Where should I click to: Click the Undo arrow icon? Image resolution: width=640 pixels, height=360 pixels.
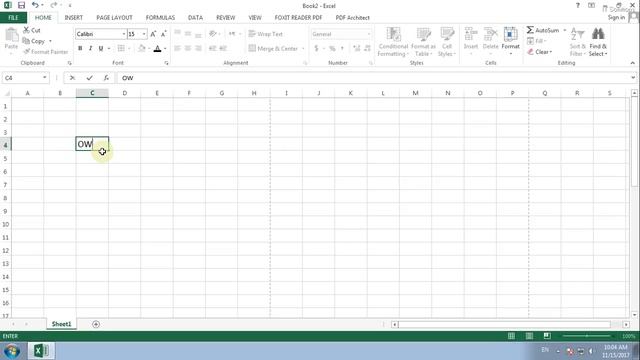[x=35, y=5]
